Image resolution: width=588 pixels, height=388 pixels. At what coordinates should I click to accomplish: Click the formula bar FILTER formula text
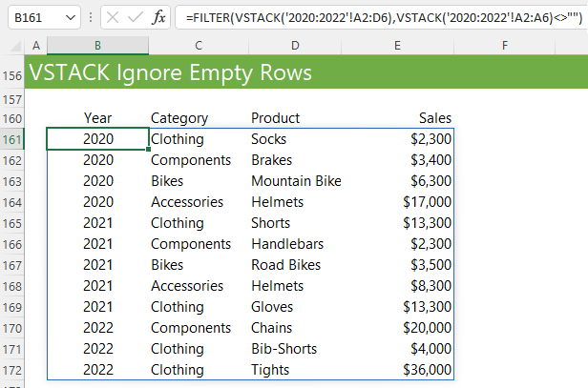pyautogui.click(x=384, y=17)
